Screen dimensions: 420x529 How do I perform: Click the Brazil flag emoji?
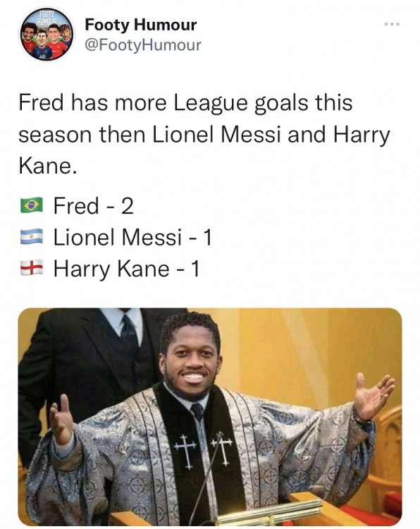(31, 205)
